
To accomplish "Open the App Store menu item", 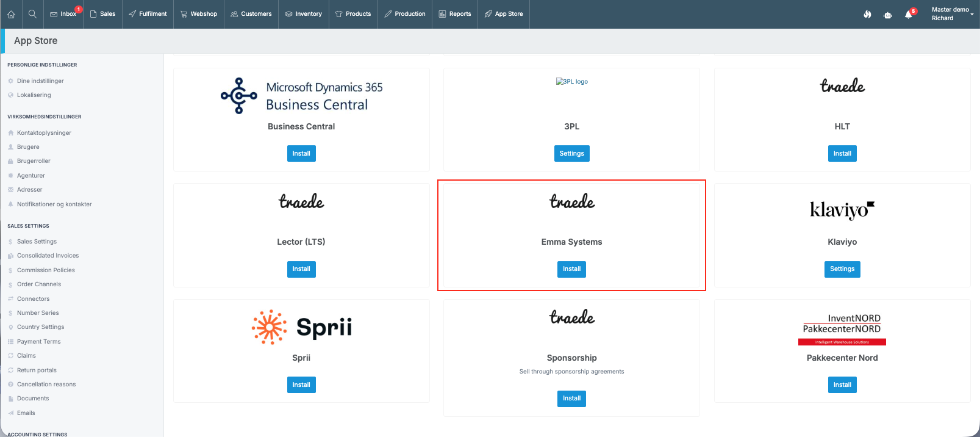I will click(x=504, y=14).
